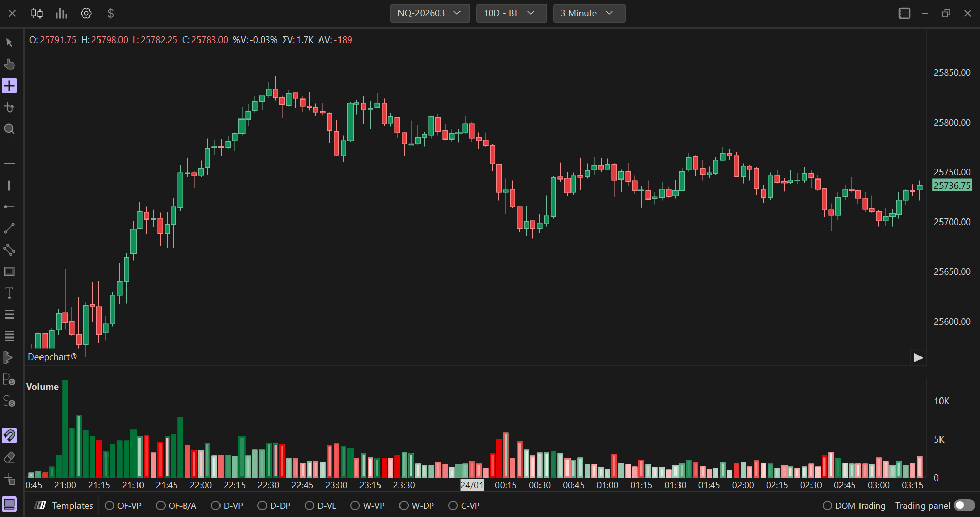
Task: Expand the 10D - BT range dropdown
Action: 511,13
